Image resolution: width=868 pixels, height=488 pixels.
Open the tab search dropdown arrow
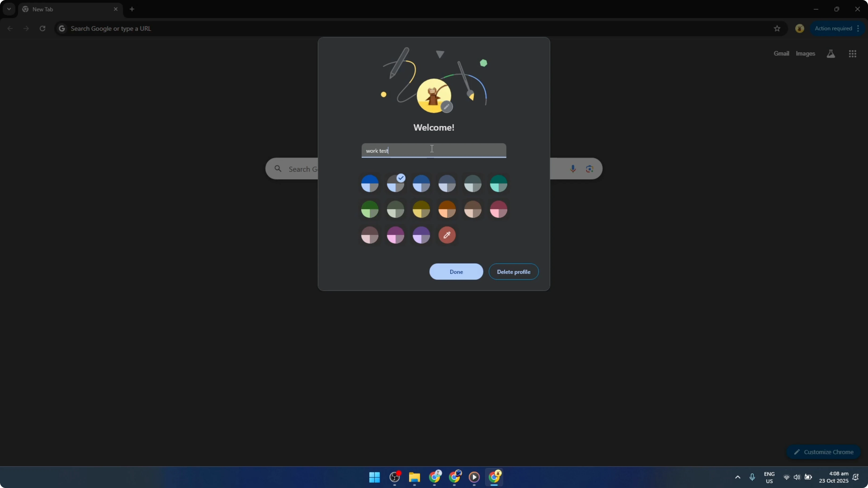pyautogui.click(x=9, y=9)
